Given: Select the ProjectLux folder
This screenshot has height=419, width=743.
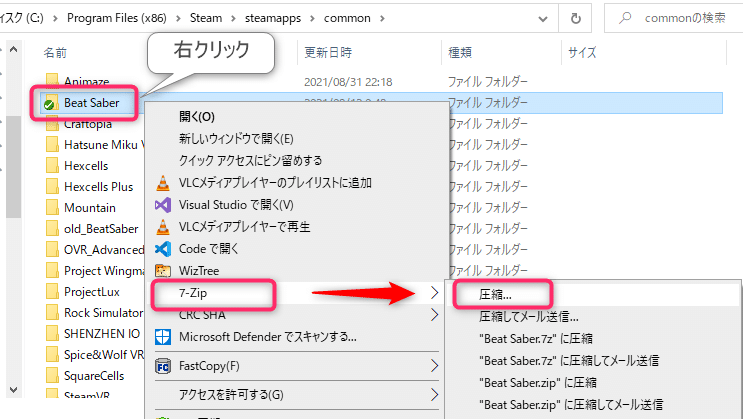Looking at the screenshot, I should 91,292.
